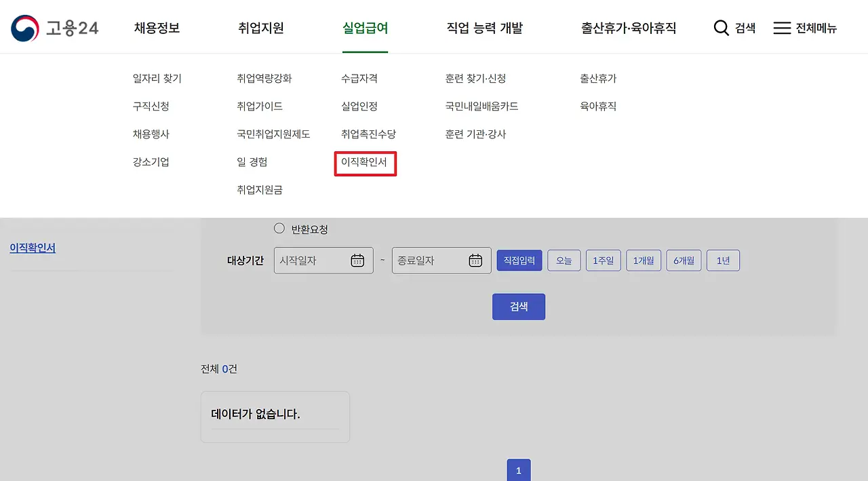Select 수급자격 under 실업급여
The width and height of the screenshot is (868, 481).
(359, 79)
